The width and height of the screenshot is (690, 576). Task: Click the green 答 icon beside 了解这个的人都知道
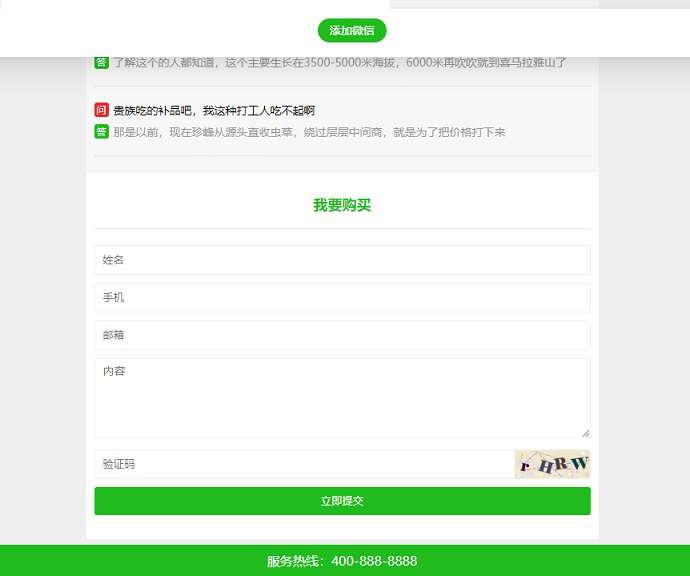tap(101, 63)
